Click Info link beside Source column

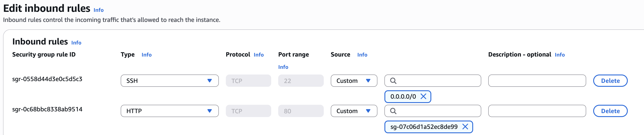(362, 55)
